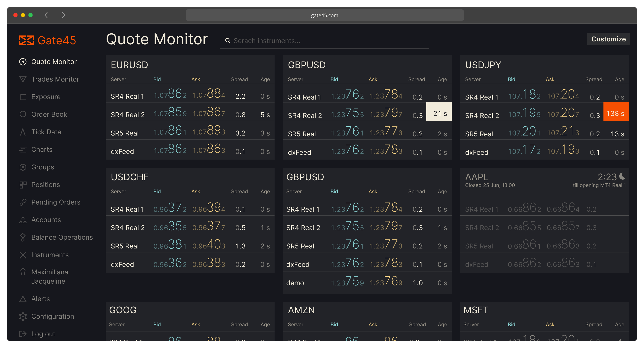
Task: Click the Exposure sidebar icon
Action: click(23, 97)
